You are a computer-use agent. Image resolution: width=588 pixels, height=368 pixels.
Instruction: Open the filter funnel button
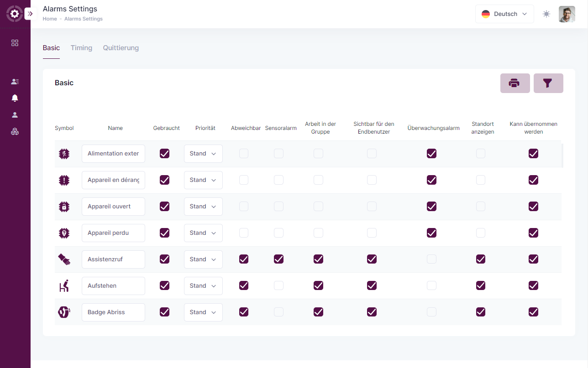[x=548, y=83]
